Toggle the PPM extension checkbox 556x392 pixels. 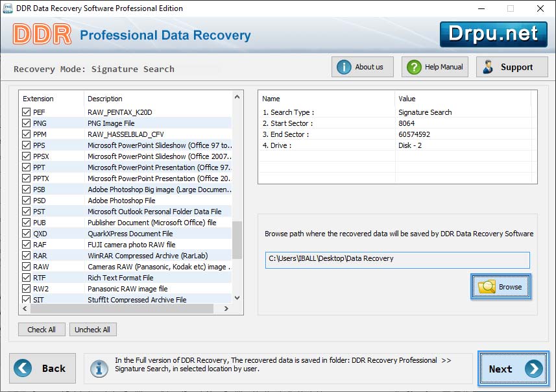(26, 134)
